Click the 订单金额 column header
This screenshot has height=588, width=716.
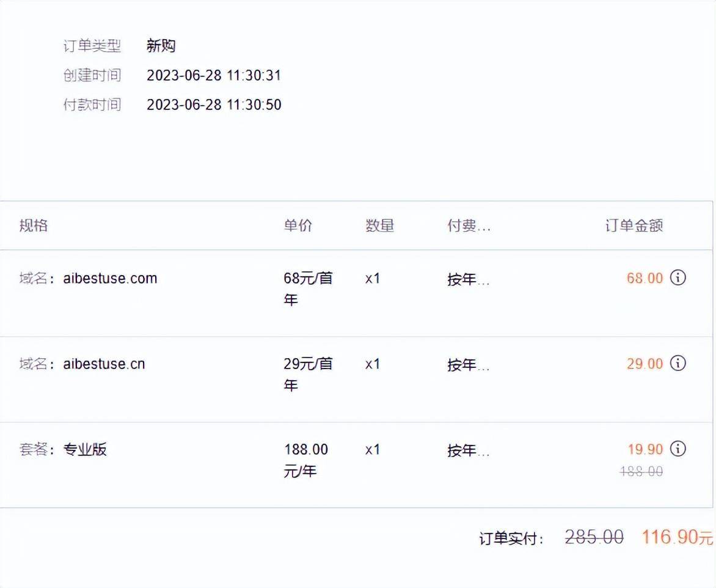634,226
